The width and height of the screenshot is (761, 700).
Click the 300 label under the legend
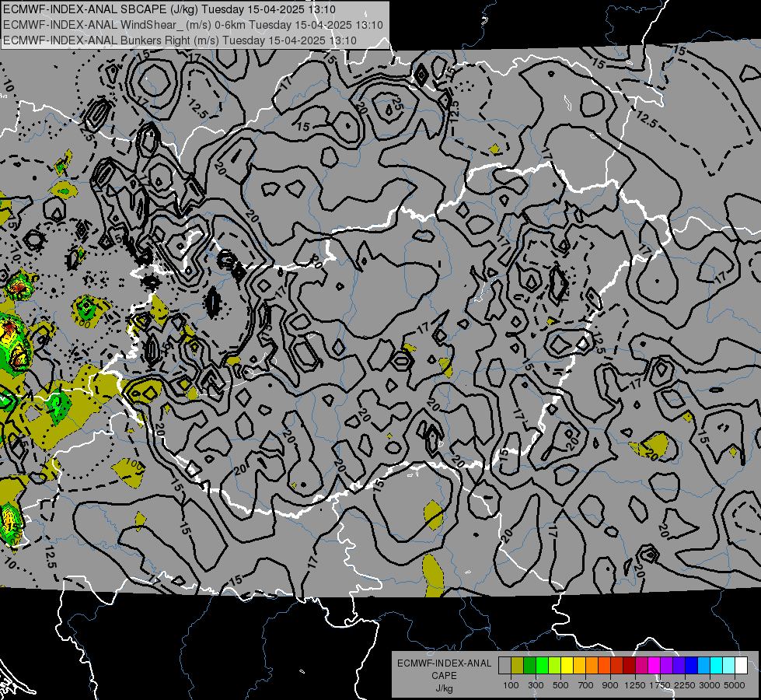point(536,685)
